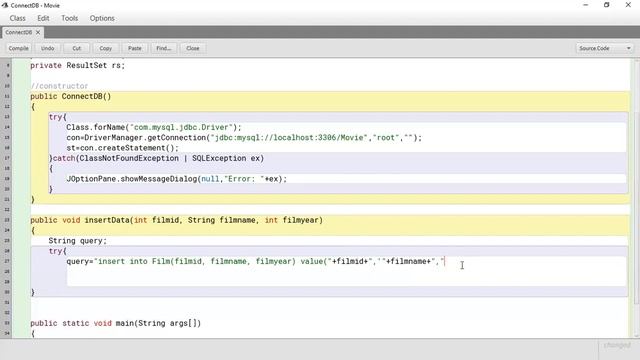Click the line 'private ResultSet rs;'
640x360 pixels.
[78, 65]
